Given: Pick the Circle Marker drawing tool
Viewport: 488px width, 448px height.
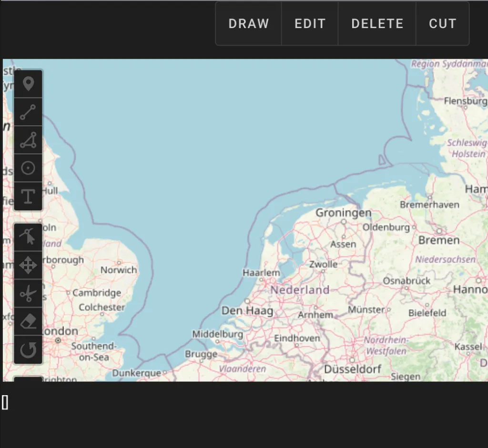Looking at the screenshot, I should click(28, 168).
